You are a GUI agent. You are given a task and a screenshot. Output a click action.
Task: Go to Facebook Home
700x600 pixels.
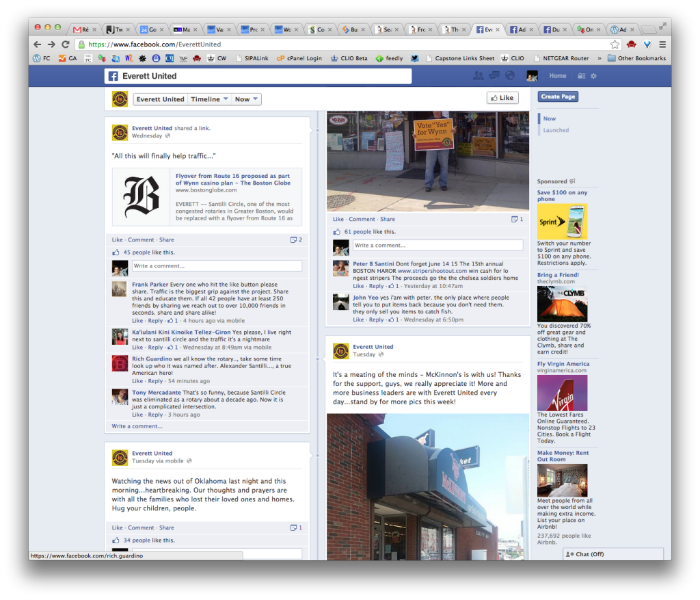click(x=558, y=76)
